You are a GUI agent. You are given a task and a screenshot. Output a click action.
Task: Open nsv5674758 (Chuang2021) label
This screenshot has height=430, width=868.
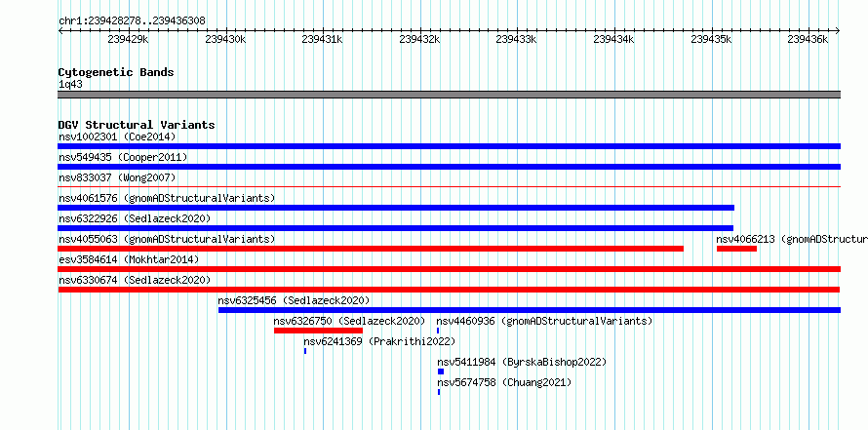click(504, 382)
